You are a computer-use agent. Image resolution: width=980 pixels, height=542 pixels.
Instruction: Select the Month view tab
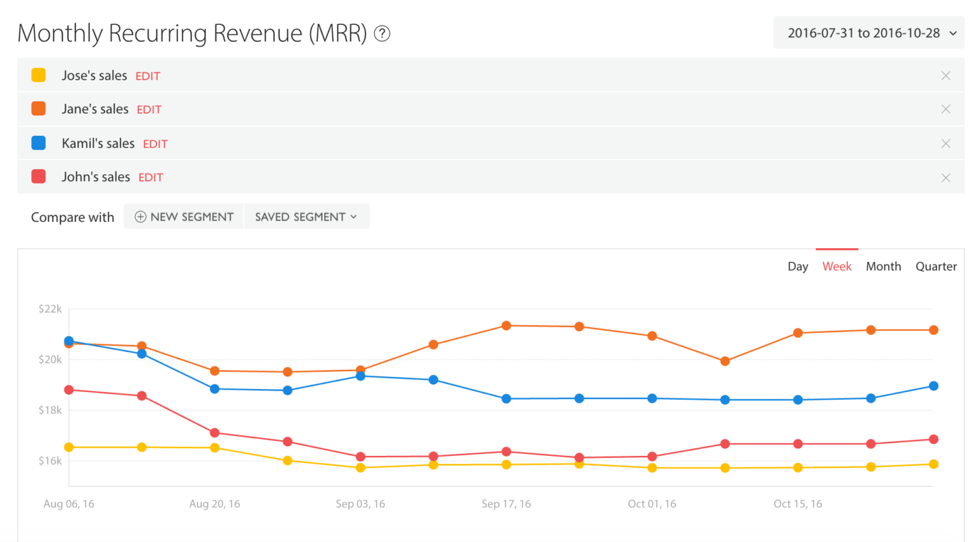pyautogui.click(x=883, y=266)
